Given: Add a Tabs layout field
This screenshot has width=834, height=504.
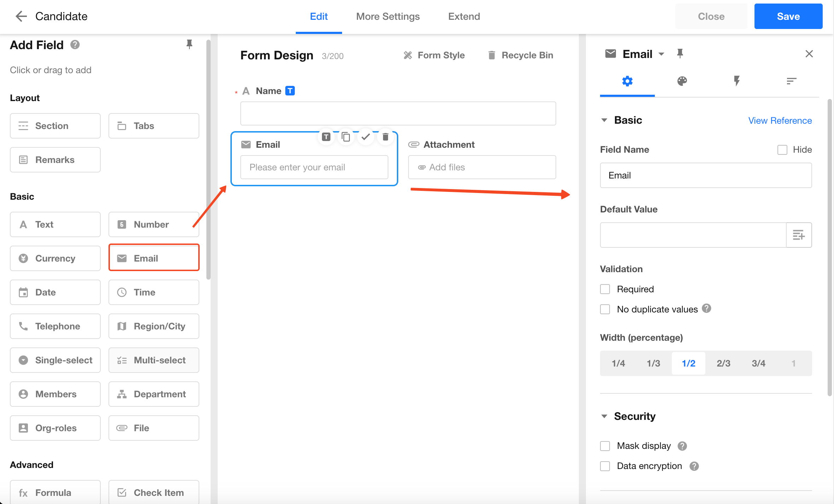Looking at the screenshot, I should coord(154,126).
